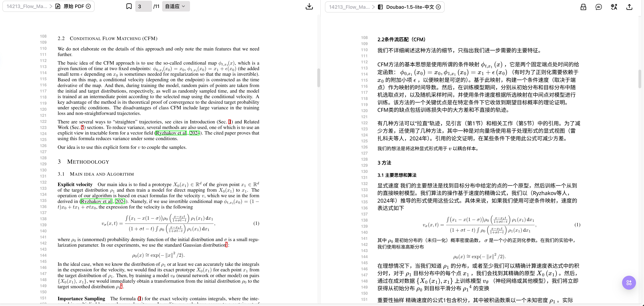Open the translation language settings icon
The width and height of the screenshot is (644, 306).
pyautogui.click(x=614, y=7)
